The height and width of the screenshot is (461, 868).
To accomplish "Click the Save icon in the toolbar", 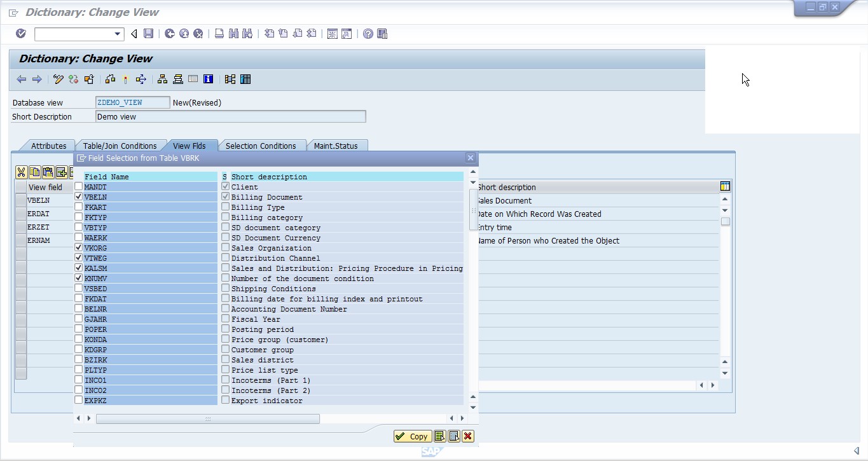I will pyautogui.click(x=148, y=33).
